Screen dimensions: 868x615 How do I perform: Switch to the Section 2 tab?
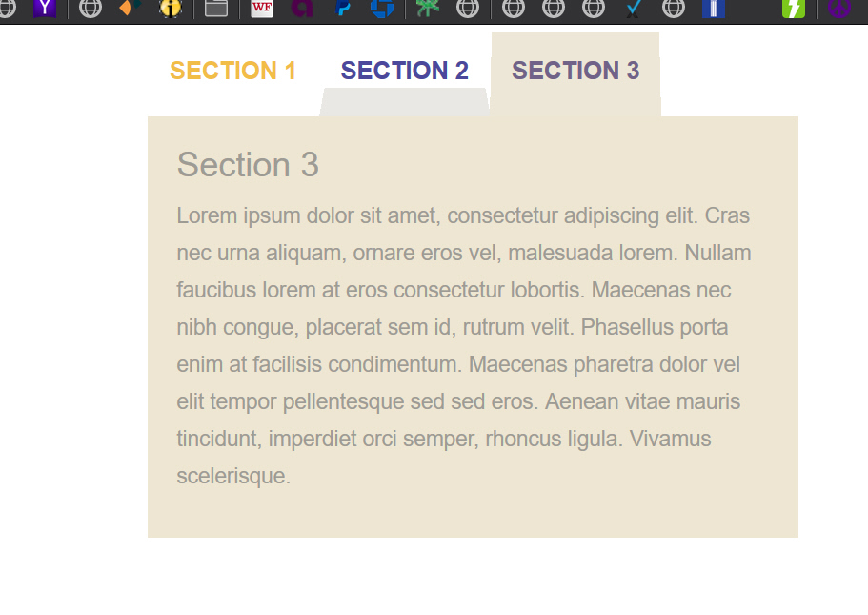404,71
